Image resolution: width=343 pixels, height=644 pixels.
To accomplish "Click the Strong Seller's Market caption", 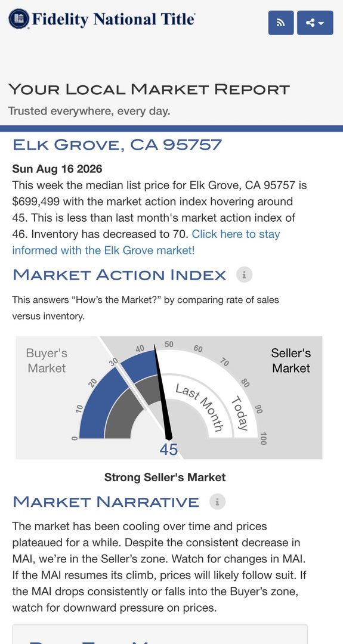I will [x=165, y=477].
